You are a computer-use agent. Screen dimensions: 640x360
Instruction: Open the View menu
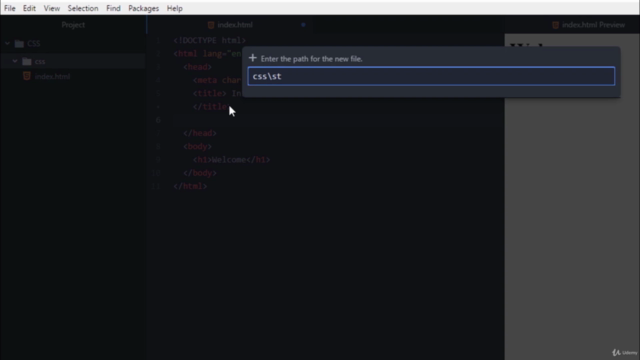52,8
